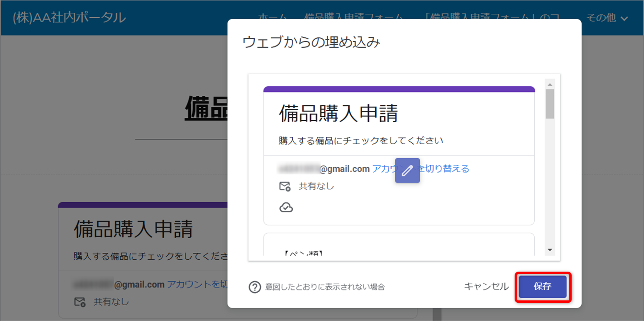
Task: Expand the その他 menu in the header
Action: click(x=607, y=18)
